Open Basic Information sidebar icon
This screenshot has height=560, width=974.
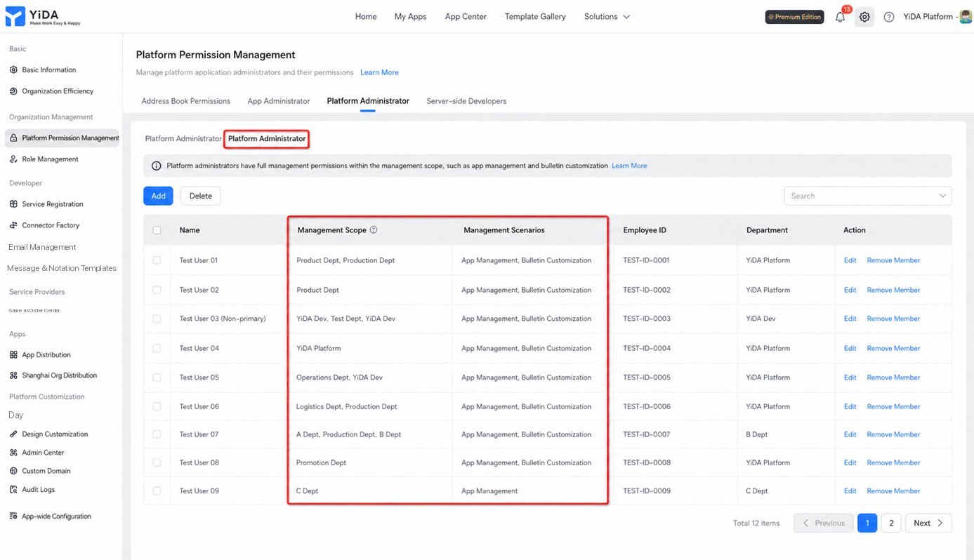(x=13, y=70)
